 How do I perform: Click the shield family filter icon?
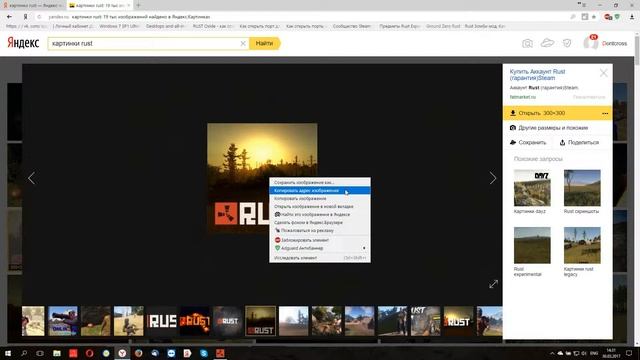click(567, 43)
